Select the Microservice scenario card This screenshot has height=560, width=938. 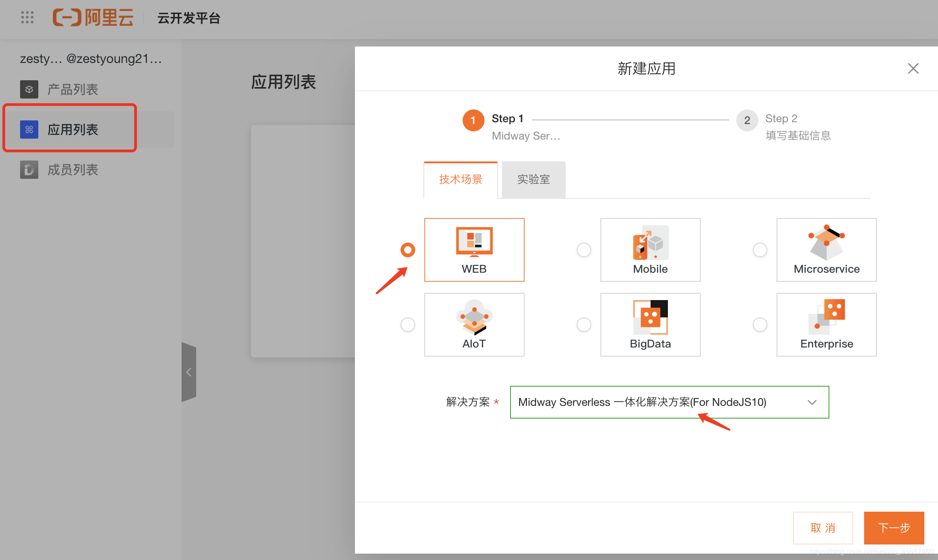[826, 250]
